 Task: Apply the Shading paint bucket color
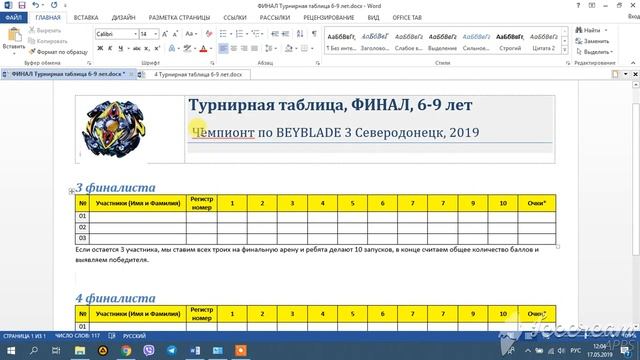pyautogui.click(x=289, y=49)
